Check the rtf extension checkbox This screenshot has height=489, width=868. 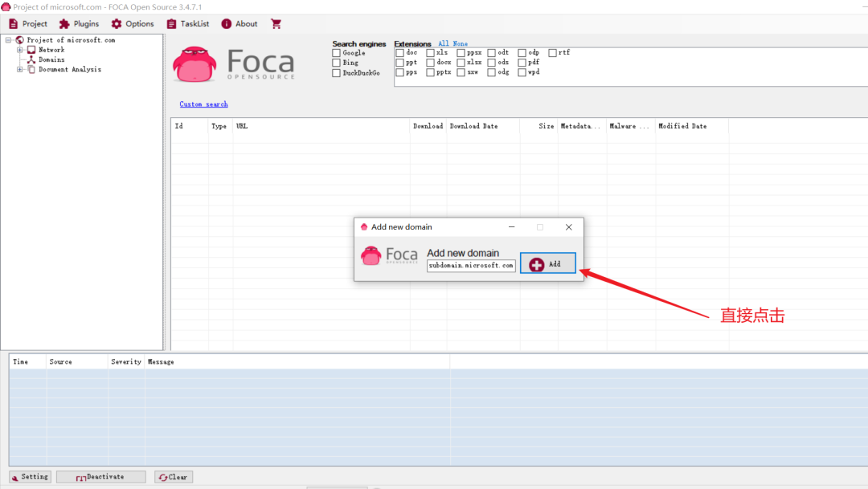[552, 52]
